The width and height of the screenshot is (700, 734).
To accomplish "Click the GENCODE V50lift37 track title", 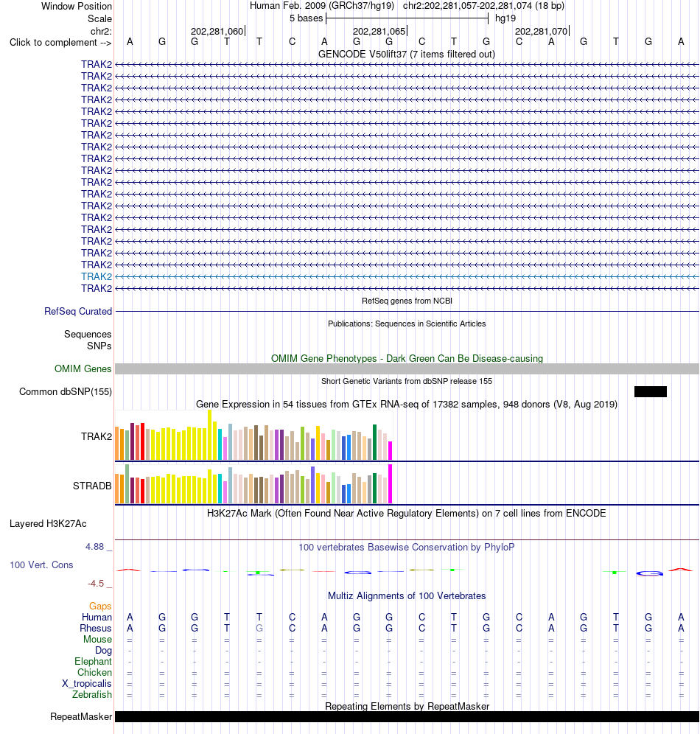I will (x=407, y=55).
